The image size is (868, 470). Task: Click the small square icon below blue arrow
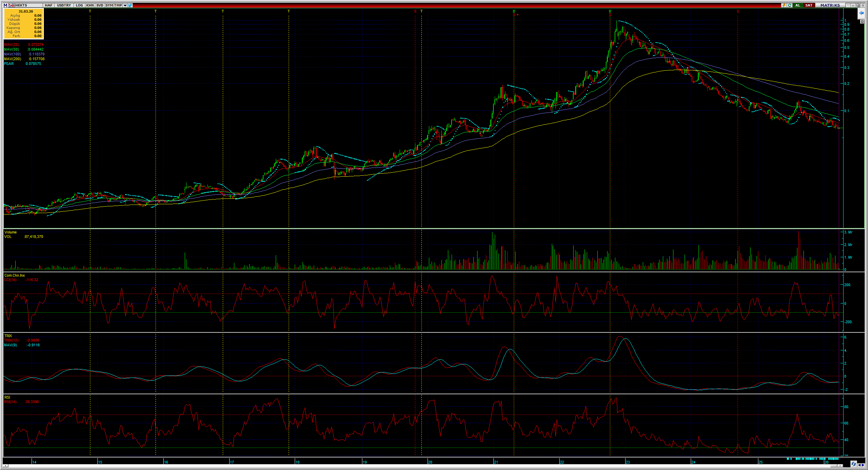pyautogui.click(x=862, y=21)
